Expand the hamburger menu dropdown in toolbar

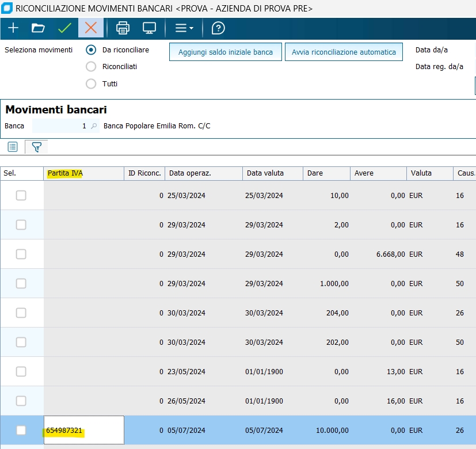(x=184, y=28)
